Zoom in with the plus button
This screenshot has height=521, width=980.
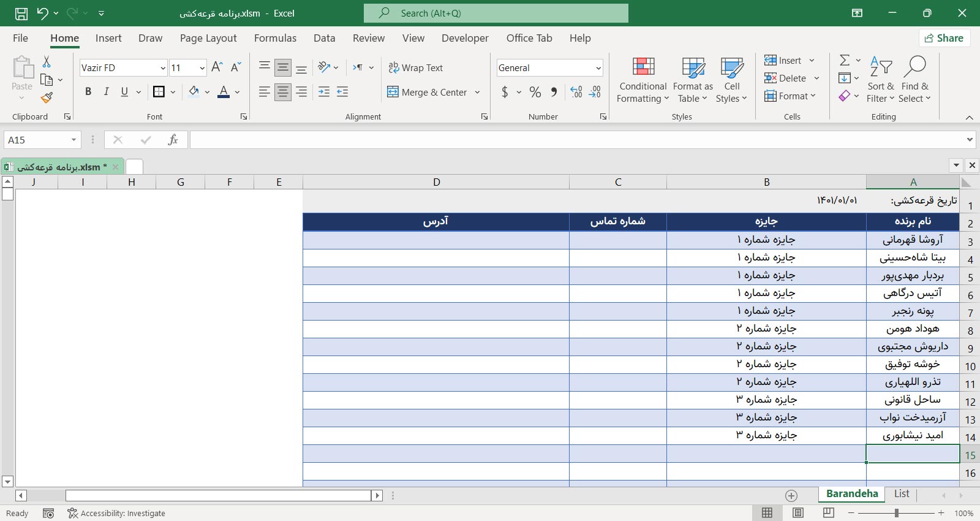point(941,513)
